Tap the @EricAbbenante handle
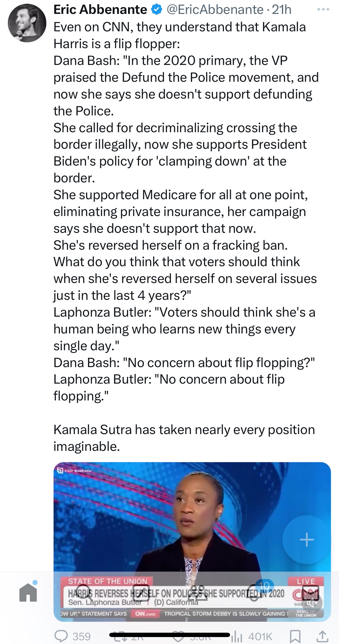The height and width of the screenshot is (644, 339). point(215,10)
